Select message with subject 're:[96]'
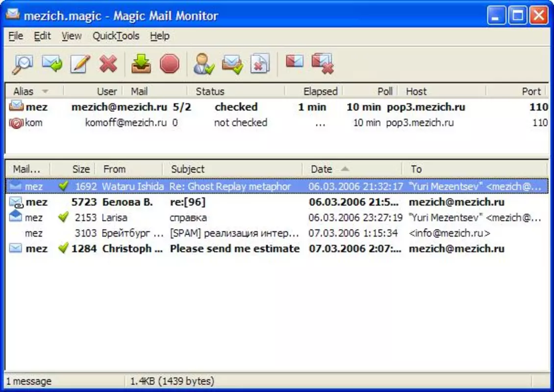This screenshot has width=554, height=392. [x=277, y=202]
